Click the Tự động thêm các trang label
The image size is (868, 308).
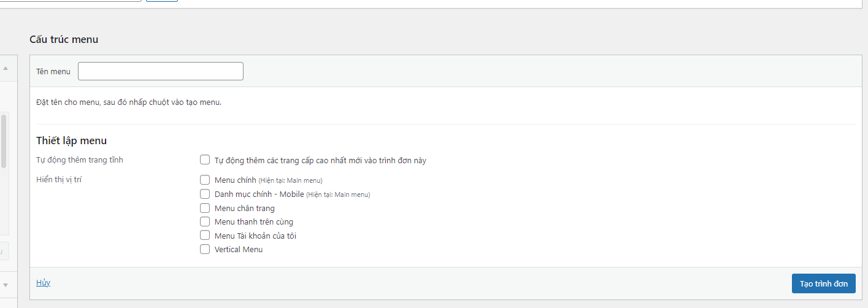click(x=320, y=161)
